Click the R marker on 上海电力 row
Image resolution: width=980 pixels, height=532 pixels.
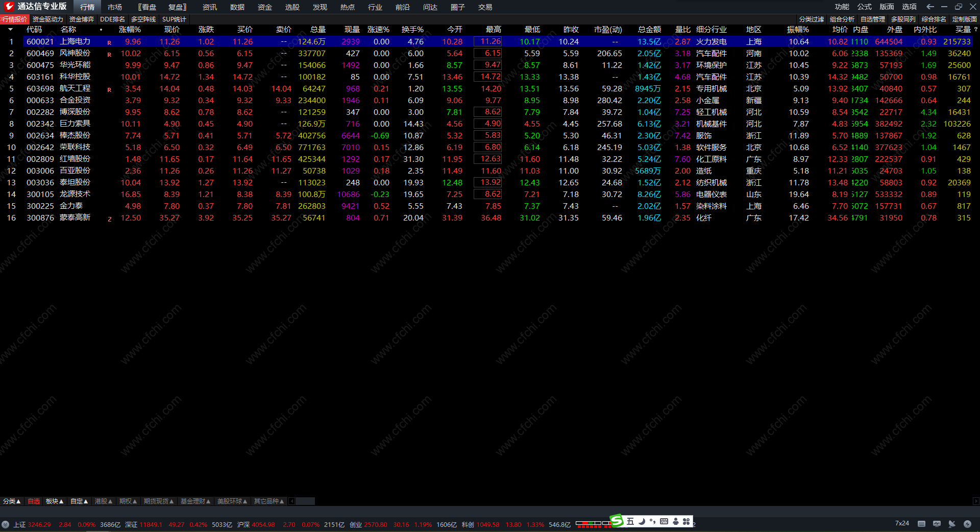(109, 42)
